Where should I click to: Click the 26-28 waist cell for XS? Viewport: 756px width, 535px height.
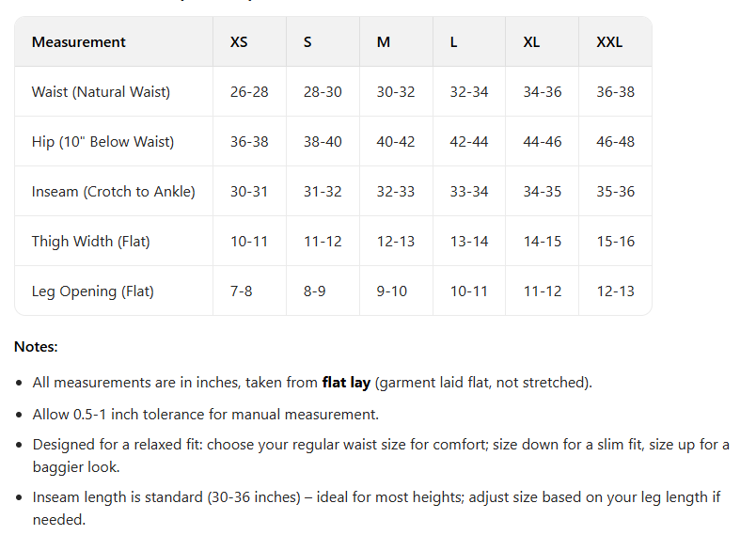[x=249, y=92]
